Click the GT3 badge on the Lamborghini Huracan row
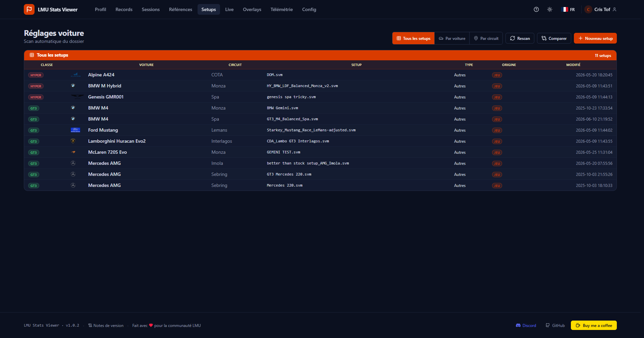Image resolution: width=644 pixels, height=338 pixels. pyautogui.click(x=34, y=141)
